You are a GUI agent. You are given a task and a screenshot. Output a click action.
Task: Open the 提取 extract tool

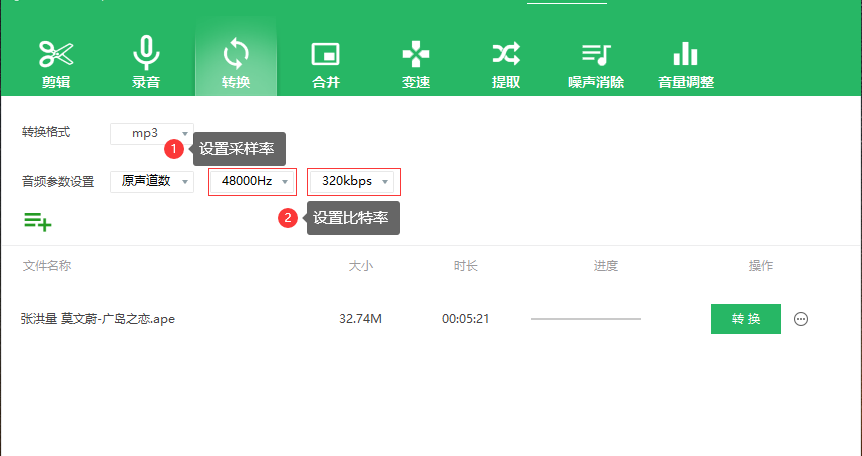point(506,64)
